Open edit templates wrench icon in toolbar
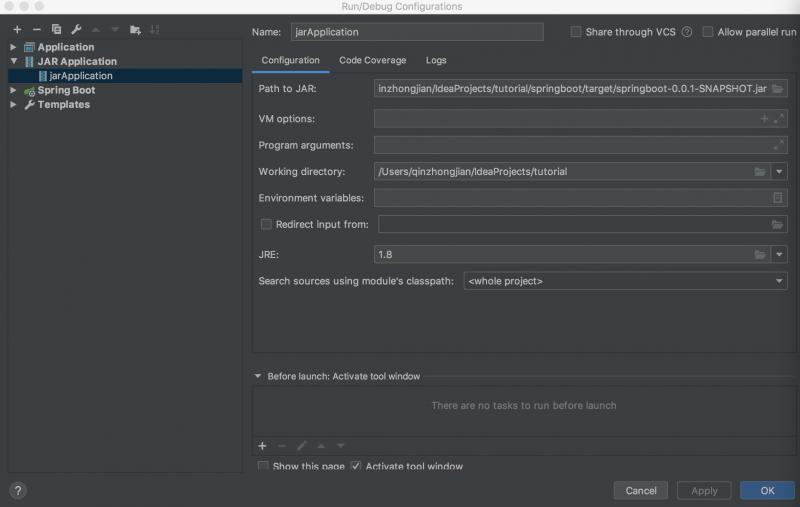Viewport: 800px width, 507px height. click(76, 30)
